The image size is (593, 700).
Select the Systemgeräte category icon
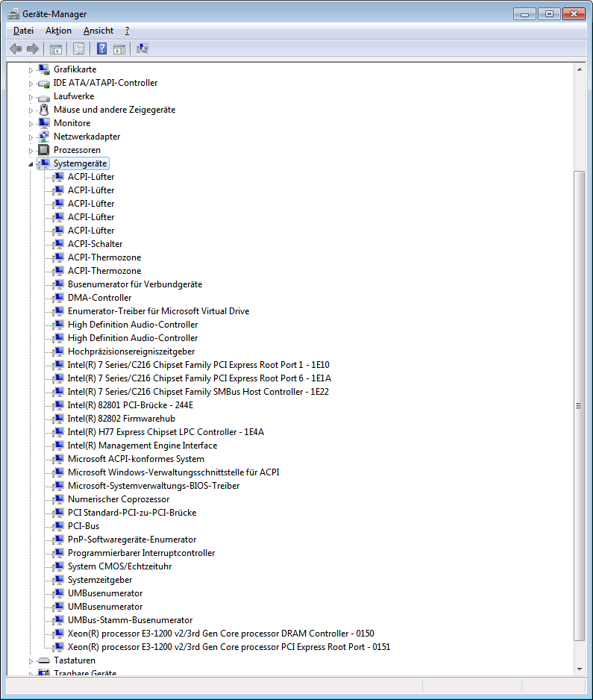coord(44,163)
